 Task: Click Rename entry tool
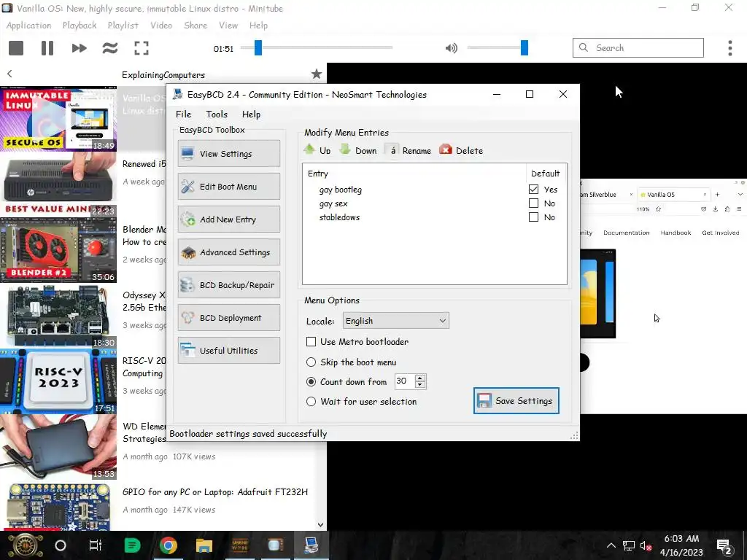409,150
